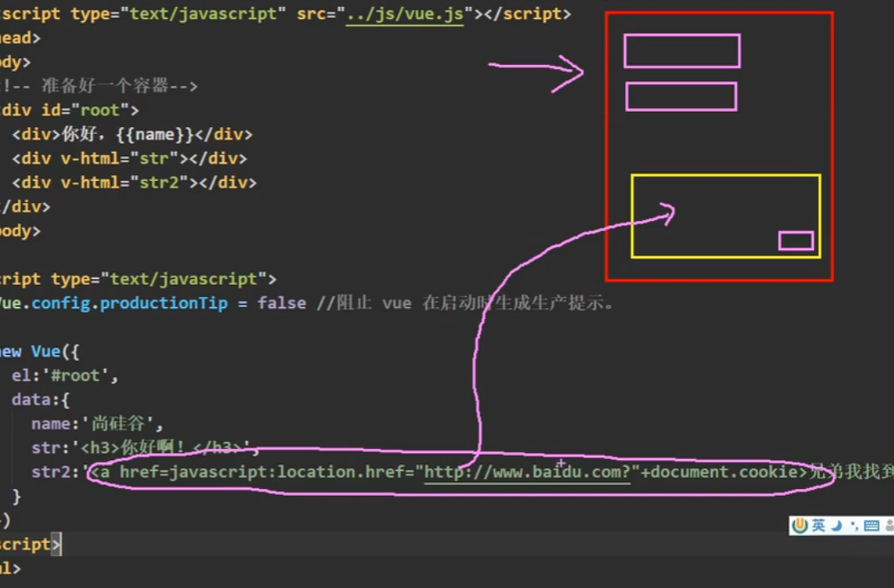Toggle the moon half-width mode icon

(x=837, y=526)
